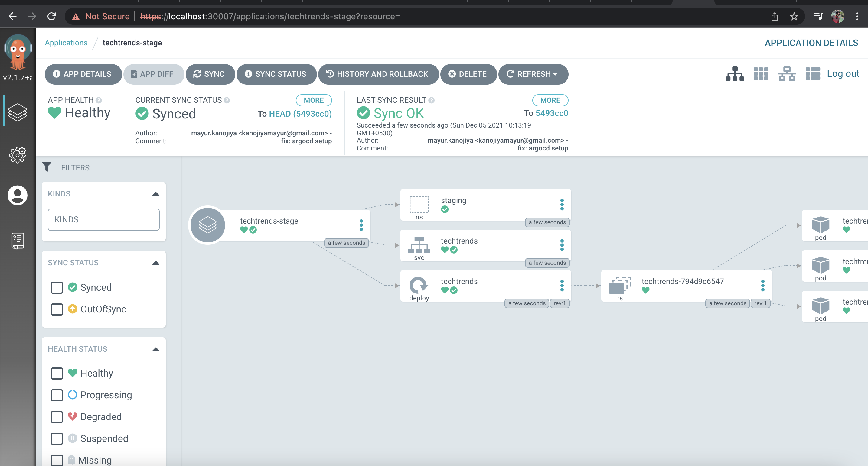Screen dimensions: 868x466
Task: Collapse the HEALTH STATUS filter section
Action: click(x=156, y=349)
